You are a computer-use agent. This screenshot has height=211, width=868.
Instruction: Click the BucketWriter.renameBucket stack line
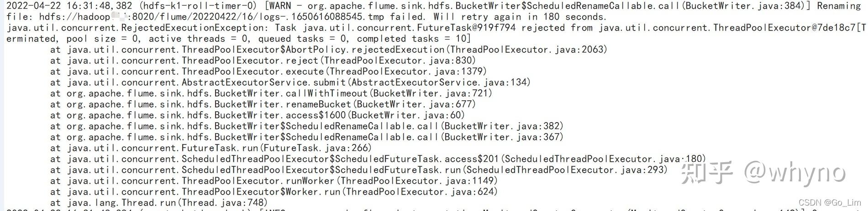(x=263, y=104)
